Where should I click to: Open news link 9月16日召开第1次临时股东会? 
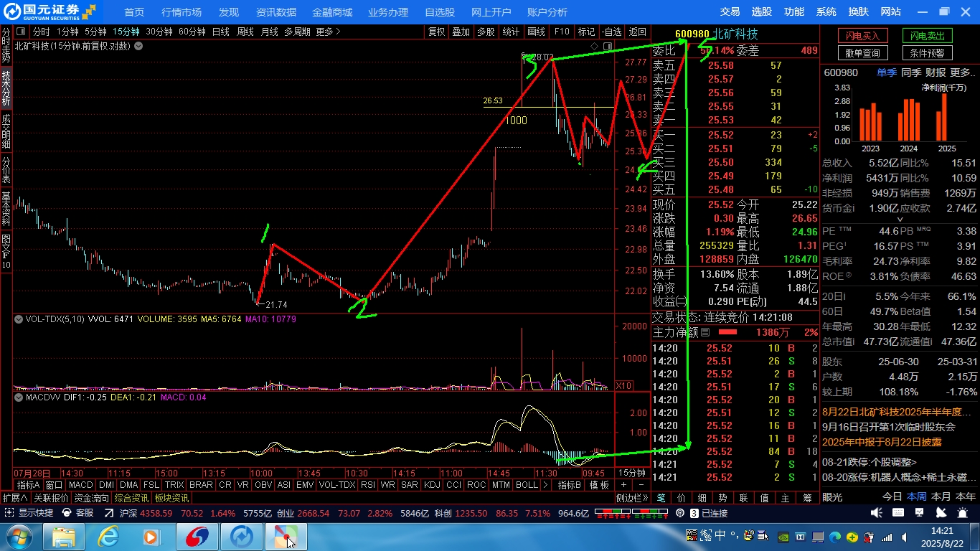pos(889,427)
